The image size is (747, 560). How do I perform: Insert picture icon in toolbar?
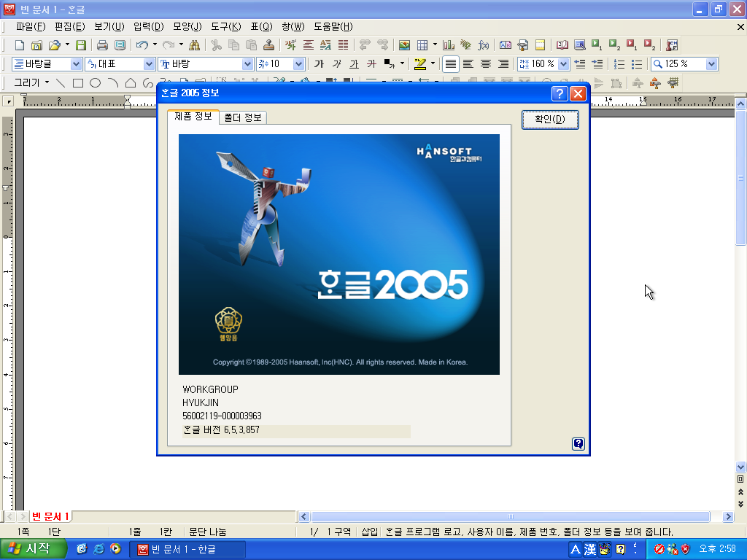click(404, 45)
